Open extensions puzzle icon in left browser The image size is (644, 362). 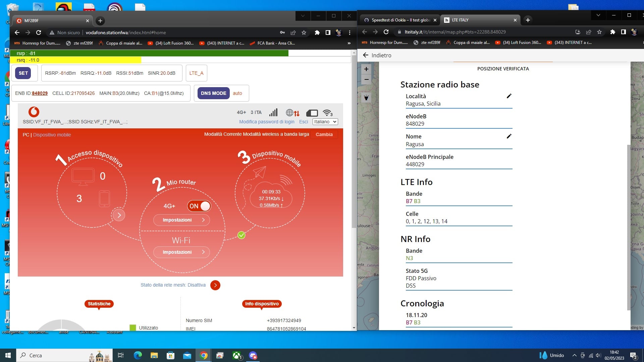(x=317, y=33)
